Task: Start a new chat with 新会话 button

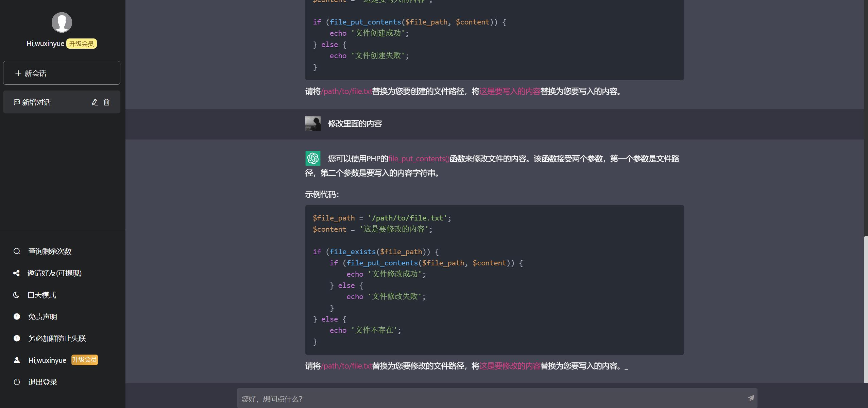Action: (62, 73)
